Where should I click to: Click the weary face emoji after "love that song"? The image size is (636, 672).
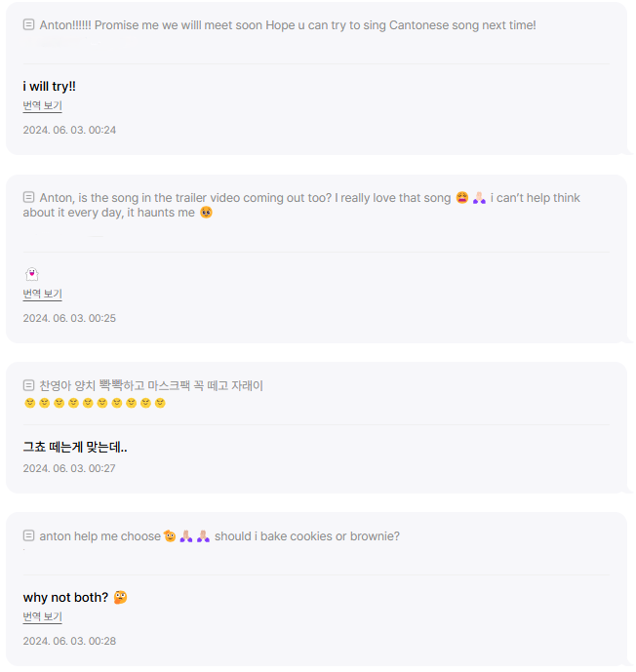(x=462, y=198)
